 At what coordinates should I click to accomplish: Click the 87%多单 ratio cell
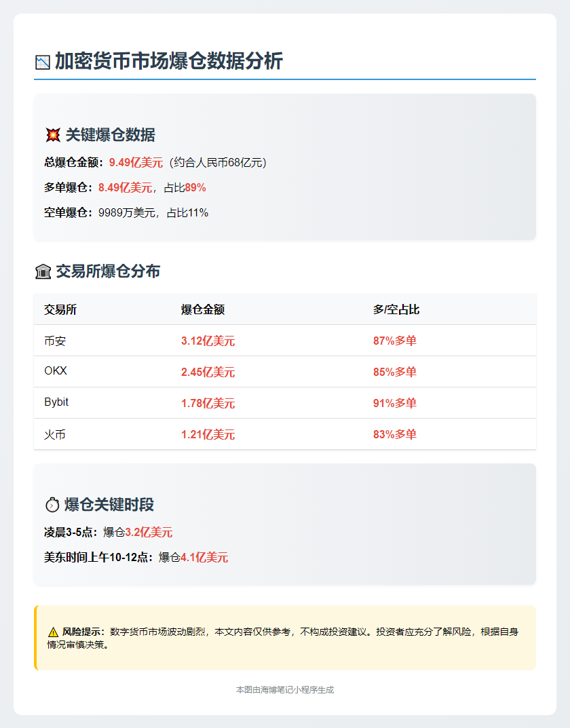pos(395,341)
